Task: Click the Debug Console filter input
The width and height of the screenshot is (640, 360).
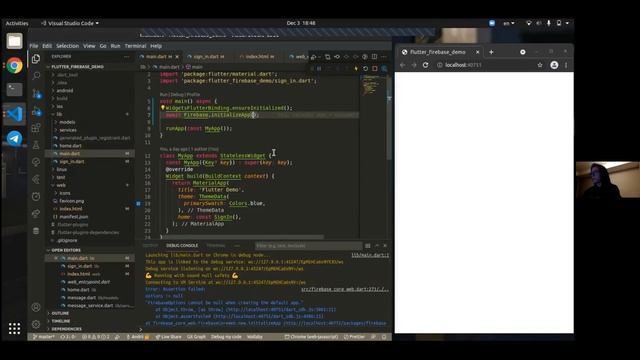Action: point(308,246)
